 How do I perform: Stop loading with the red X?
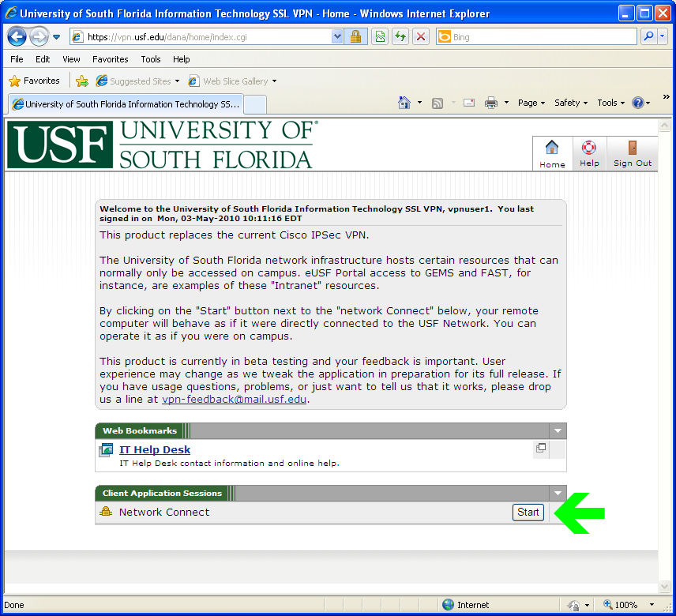(x=421, y=37)
